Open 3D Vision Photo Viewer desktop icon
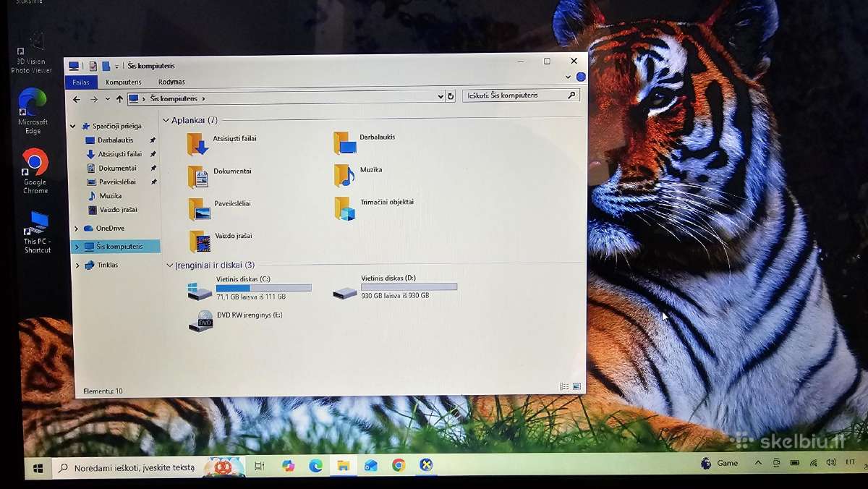This screenshot has width=868, height=489. pyautogui.click(x=32, y=52)
